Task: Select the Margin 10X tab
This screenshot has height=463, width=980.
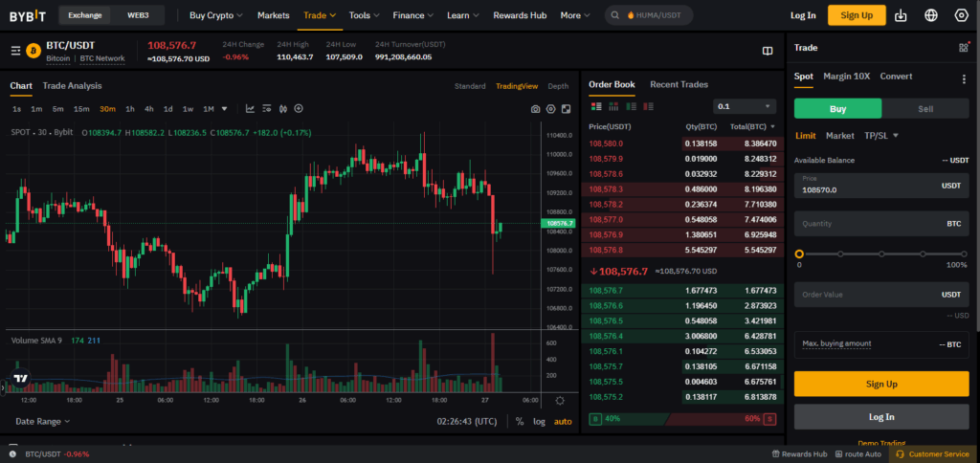Action: 846,77
